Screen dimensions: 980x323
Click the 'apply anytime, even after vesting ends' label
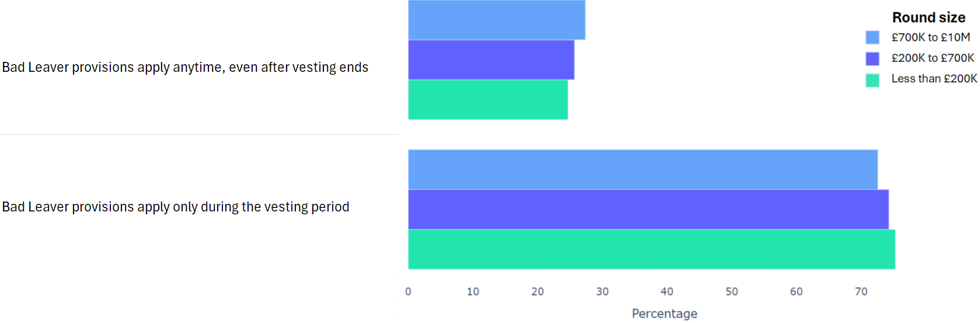[x=185, y=67]
